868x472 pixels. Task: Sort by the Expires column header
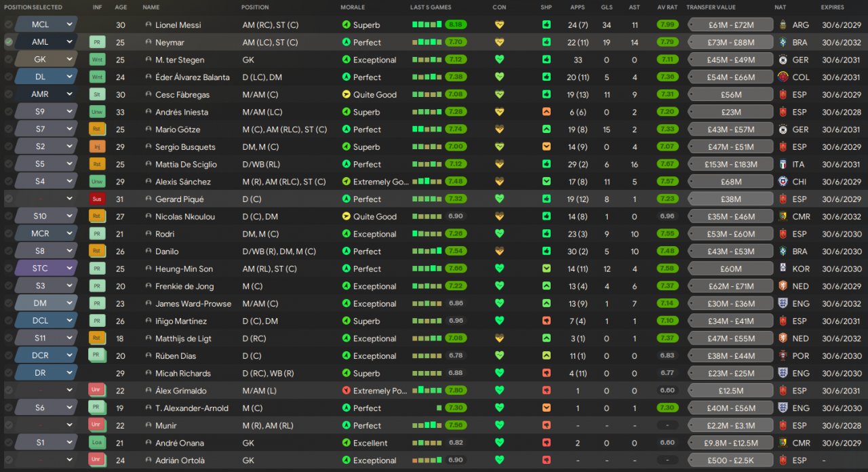tap(833, 7)
